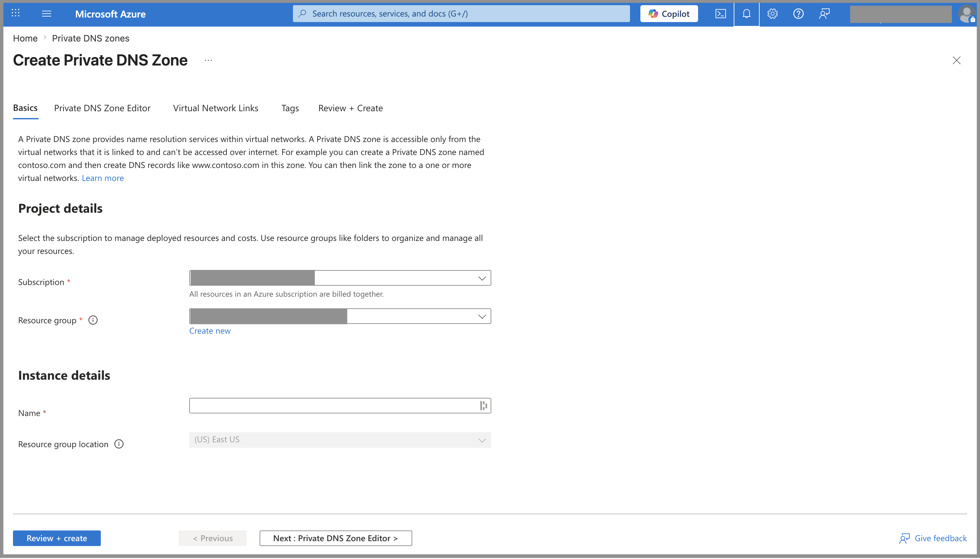Viewport: 980px width, 559px height.
Task: Open the Copilot button
Action: pyautogui.click(x=669, y=13)
